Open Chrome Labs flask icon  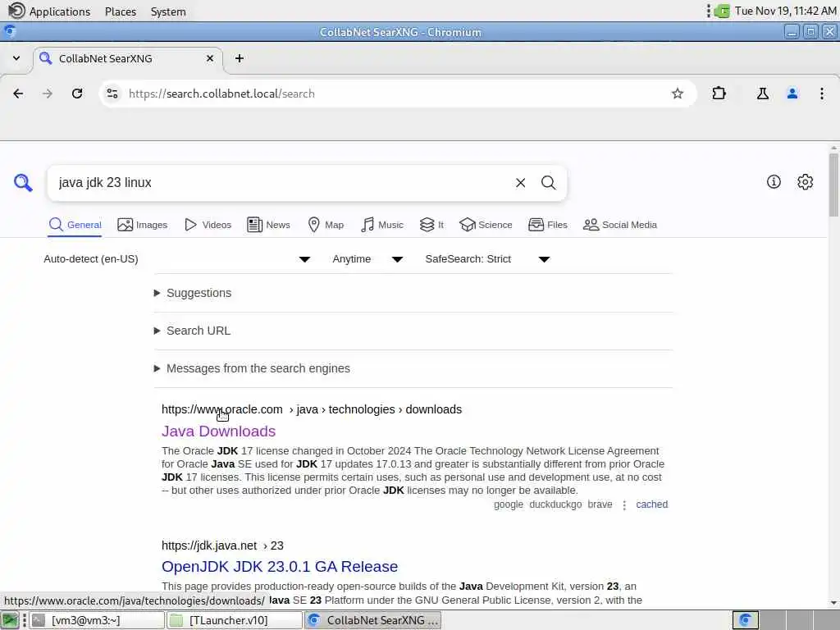coord(762,94)
